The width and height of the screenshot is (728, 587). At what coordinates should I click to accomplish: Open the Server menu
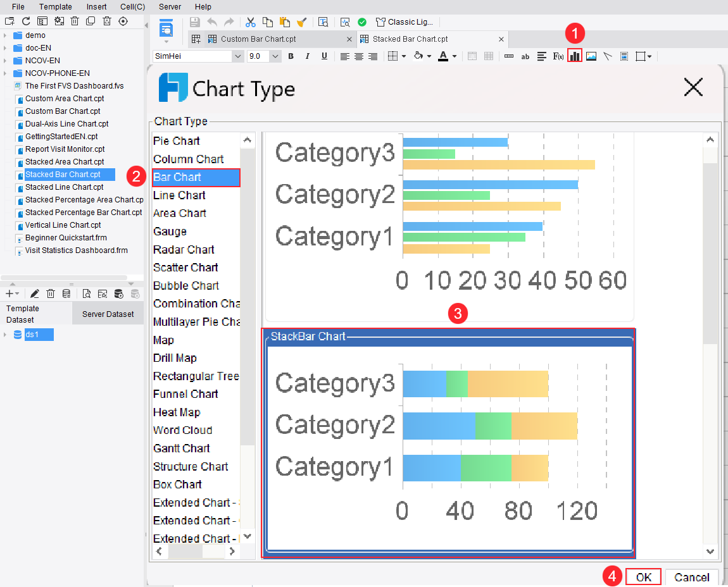click(x=170, y=6)
